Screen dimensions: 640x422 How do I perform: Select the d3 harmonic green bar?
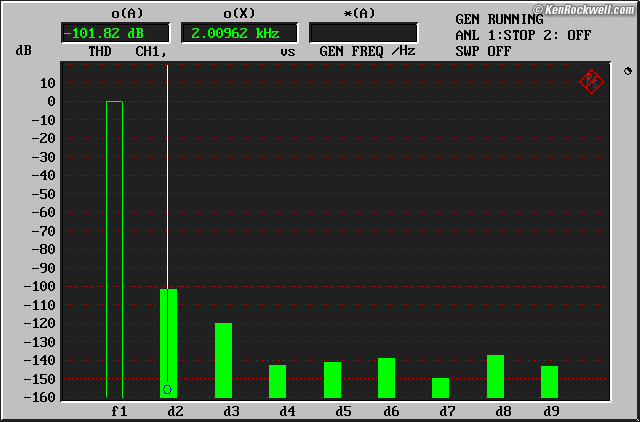[223, 360]
